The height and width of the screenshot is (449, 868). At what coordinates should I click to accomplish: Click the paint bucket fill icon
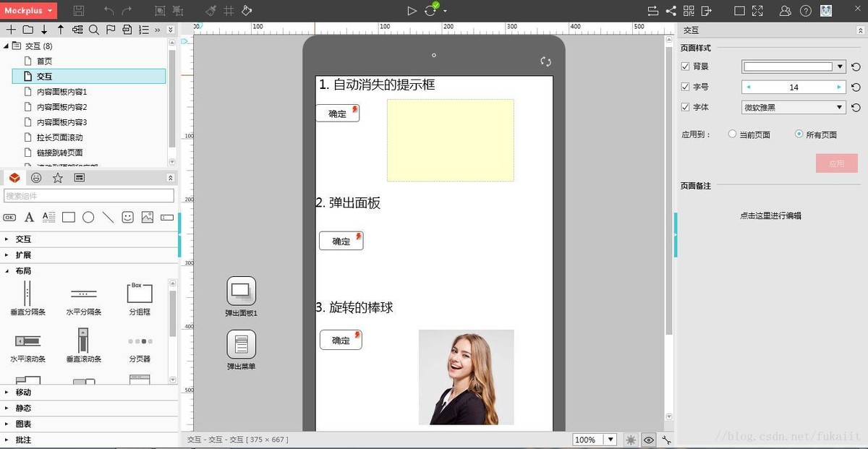pyautogui.click(x=247, y=11)
